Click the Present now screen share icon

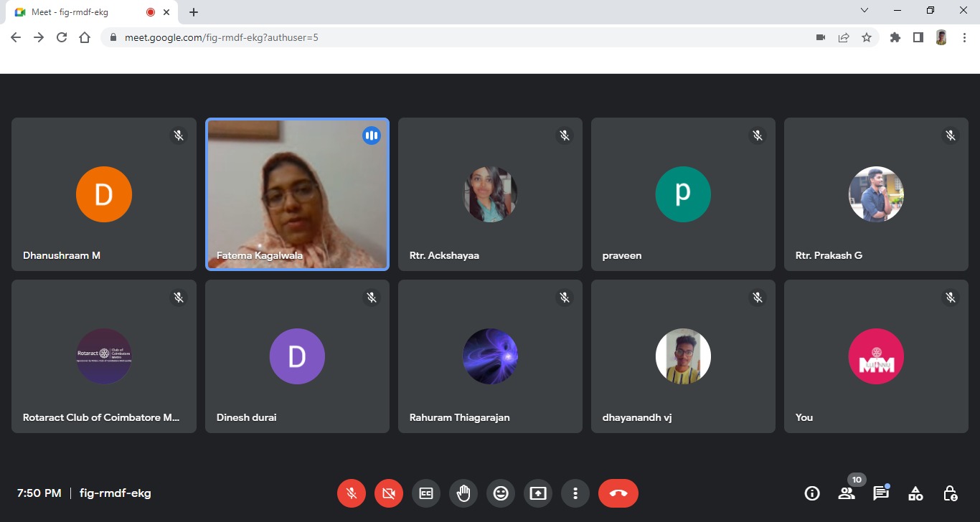pyautogui.click(x=538, y=493)
